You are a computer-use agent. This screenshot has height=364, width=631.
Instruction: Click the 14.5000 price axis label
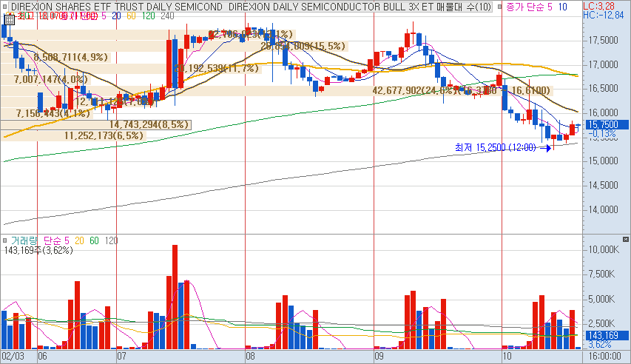point(603,185)
